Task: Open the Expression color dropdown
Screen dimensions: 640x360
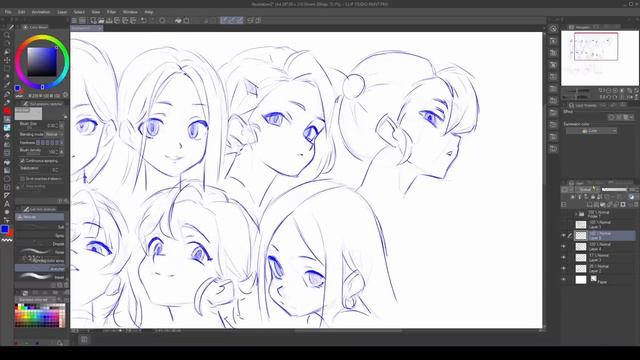Action: [591, 131]
